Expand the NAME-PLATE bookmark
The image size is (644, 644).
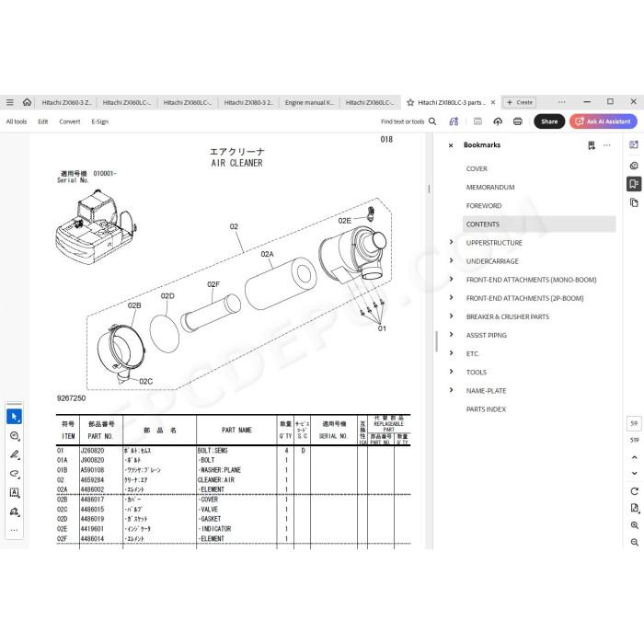pyautogui.click(x=452, y=390)
